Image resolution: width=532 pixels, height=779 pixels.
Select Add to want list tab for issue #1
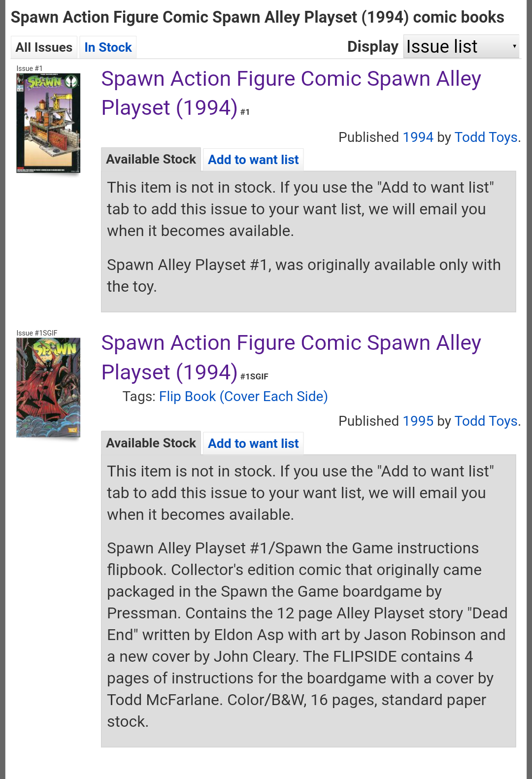(x=253, y=160)
